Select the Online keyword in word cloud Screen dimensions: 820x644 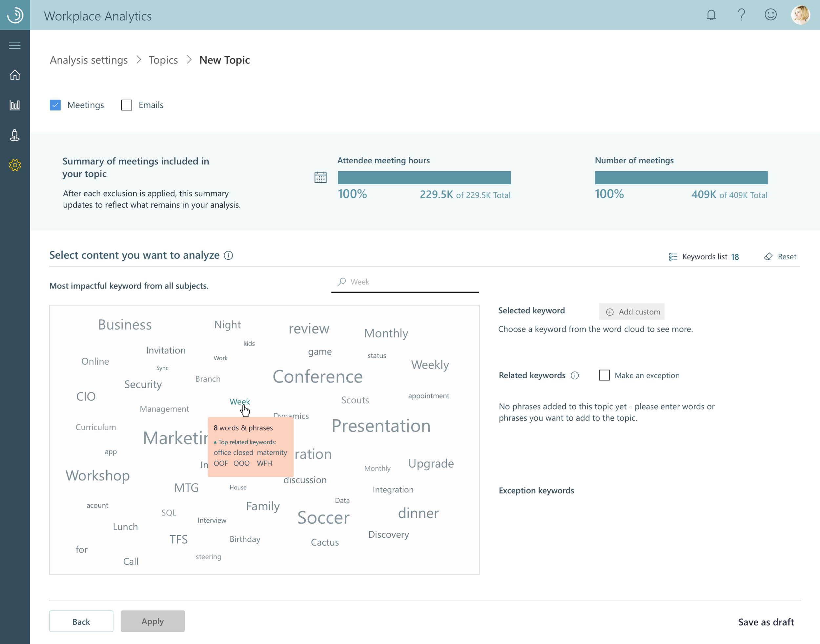pos(95,361)
